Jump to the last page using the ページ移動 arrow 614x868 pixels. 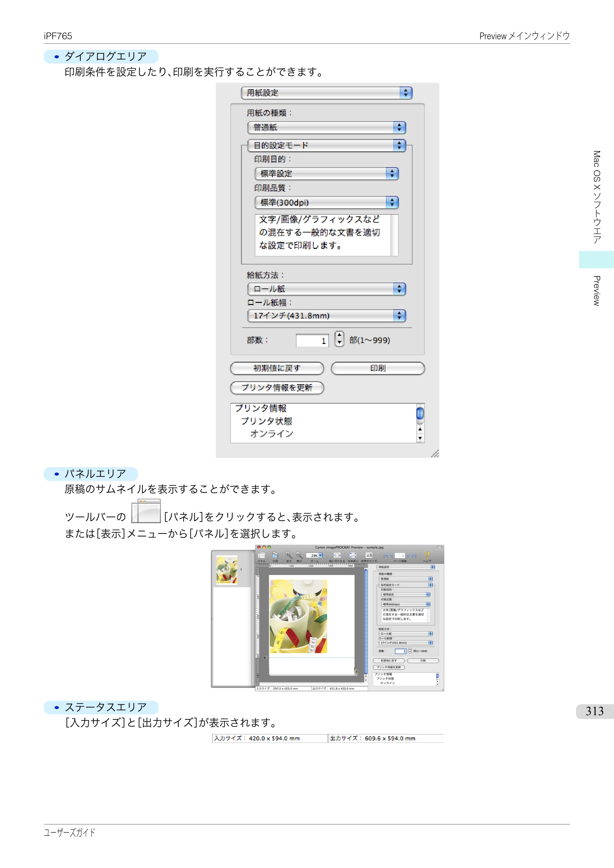click(x=414, y=555)
